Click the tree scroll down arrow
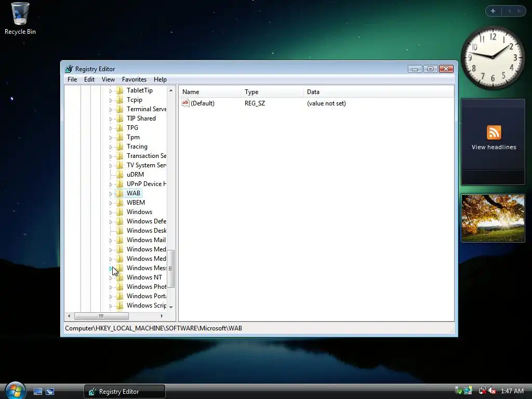The image size is (532, 399). point(171,307)
